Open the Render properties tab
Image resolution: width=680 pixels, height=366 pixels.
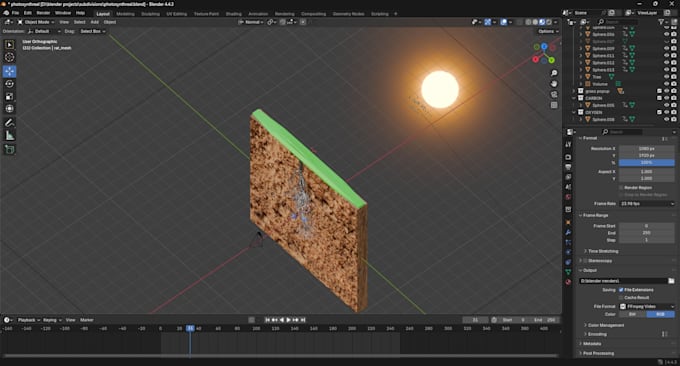pos(568,157)
